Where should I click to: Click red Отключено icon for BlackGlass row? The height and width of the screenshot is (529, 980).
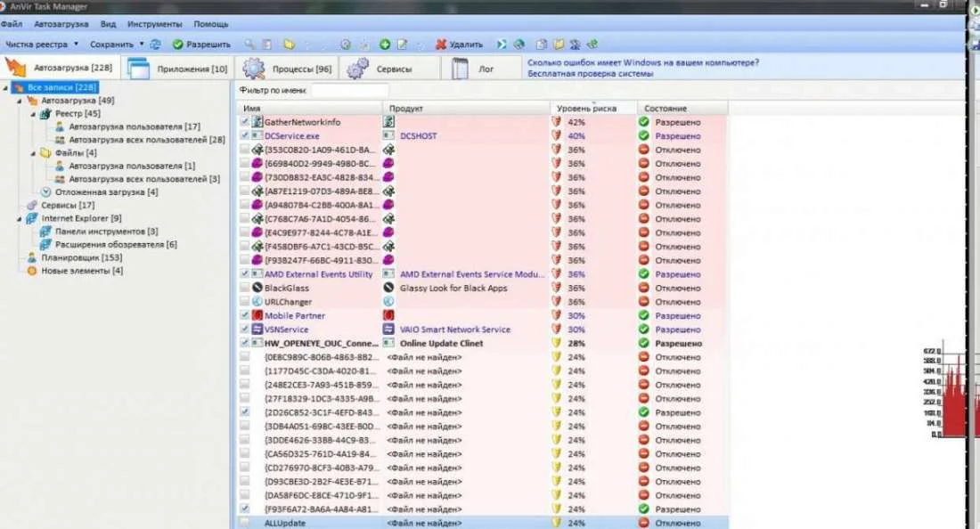[644, 288]
